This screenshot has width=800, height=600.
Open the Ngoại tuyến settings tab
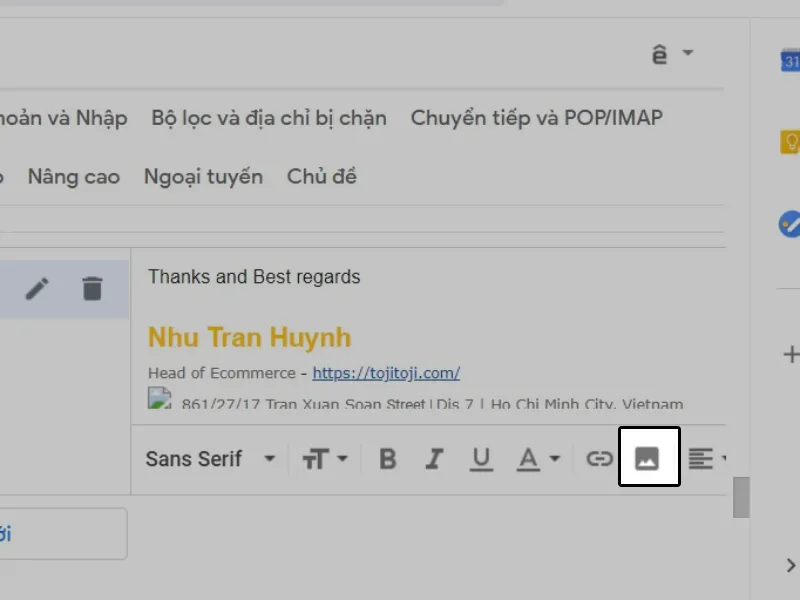point(203,175)
